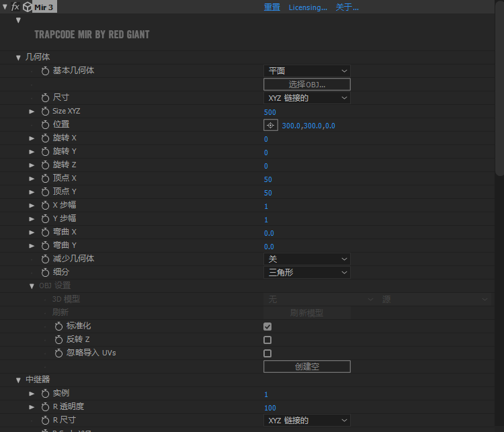504x432 pixels.
Task: Toggle stopwatch for 反转 Z
Action: (x=58, y=340)
